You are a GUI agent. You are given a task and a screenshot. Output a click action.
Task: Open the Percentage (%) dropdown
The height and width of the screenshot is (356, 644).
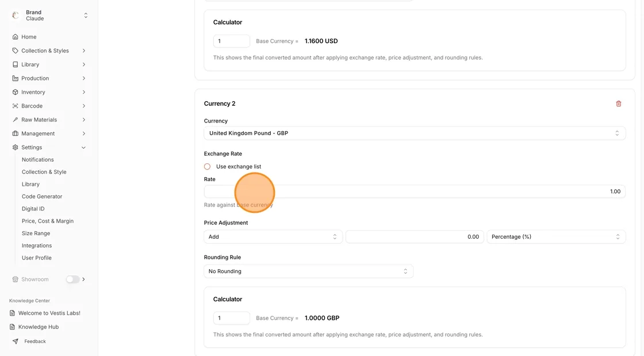tap(556, 236)
